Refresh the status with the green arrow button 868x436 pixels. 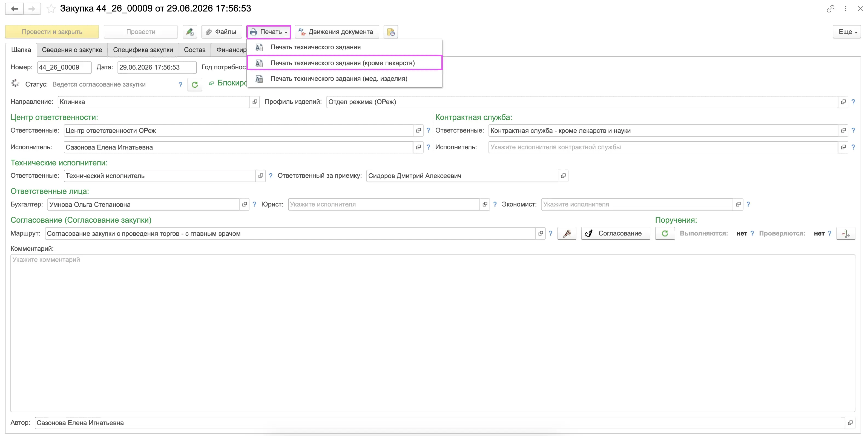pos(195,84)
